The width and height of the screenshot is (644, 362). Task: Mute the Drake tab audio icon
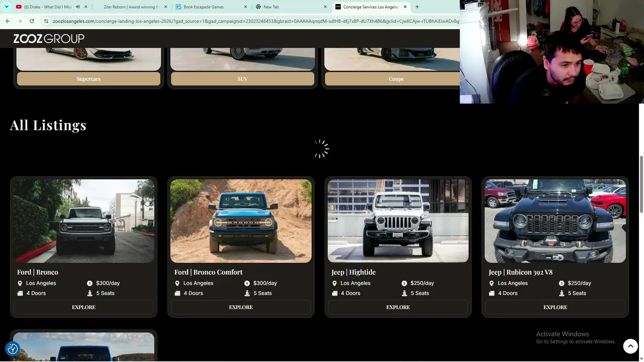pyautogui.click(x=77, y=7)
